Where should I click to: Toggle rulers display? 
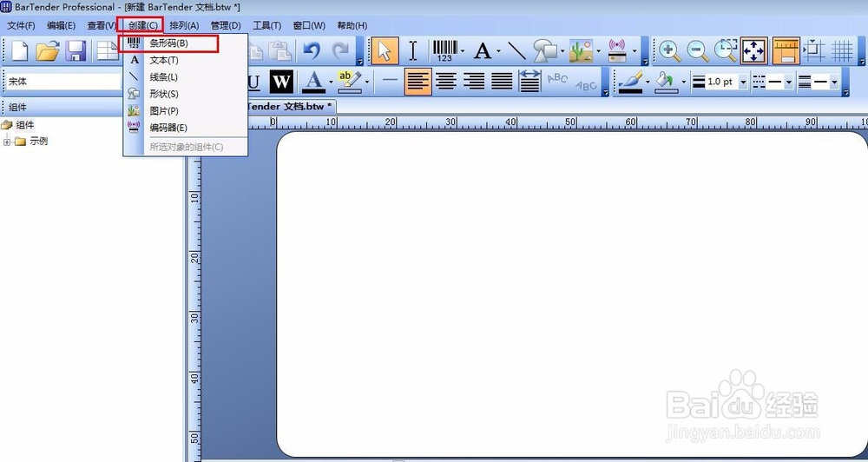(786, 51)
